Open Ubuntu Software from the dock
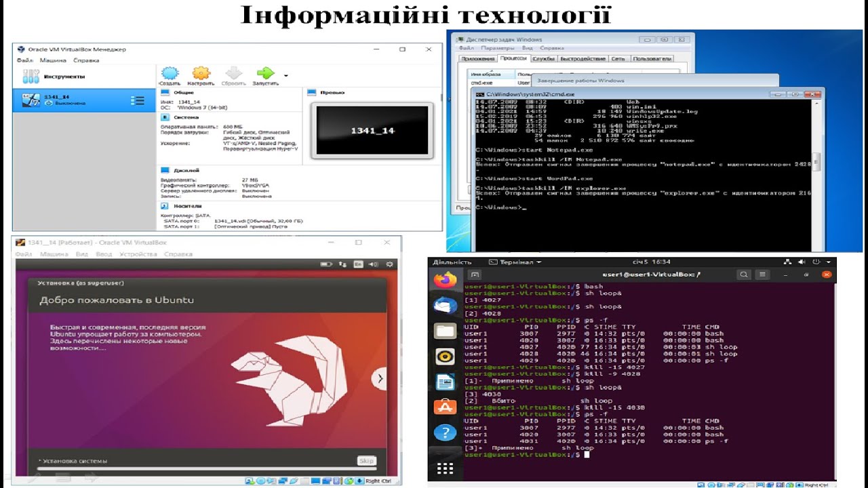Viewport: 868px width, 488px height. [x=445, y=407]
